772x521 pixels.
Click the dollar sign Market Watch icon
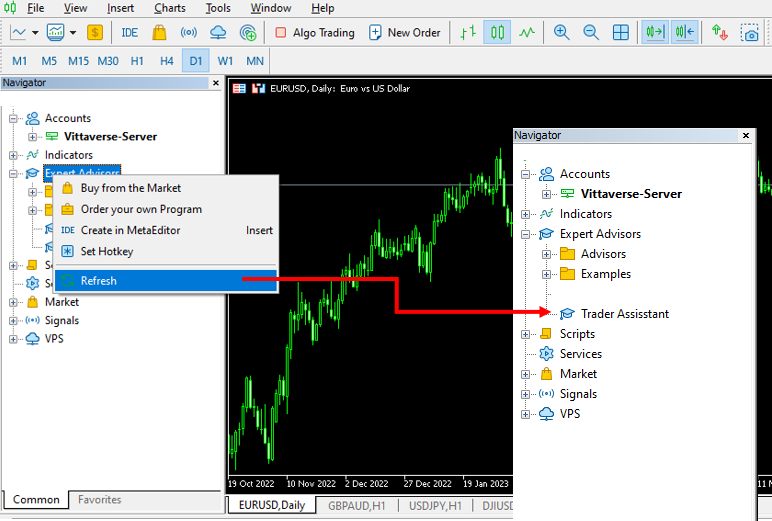tap(95, 33)
